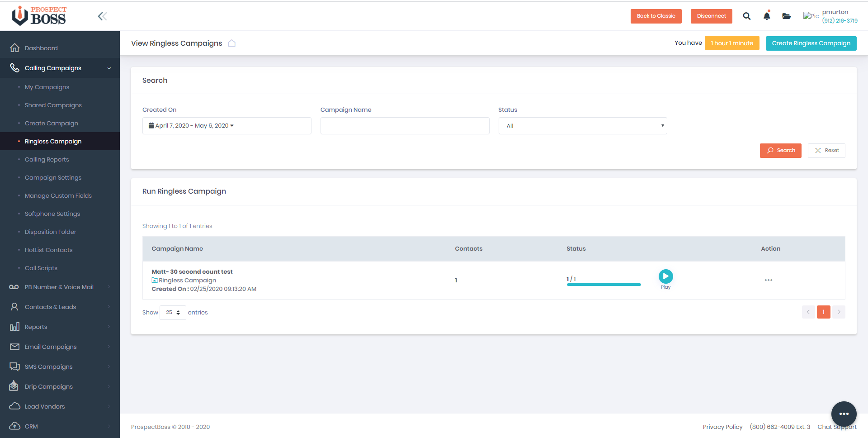Viewport: 868px width, 438px height.
Task: Open Disposition Folder
Action: pyautogui.click(x=51, y=232)
